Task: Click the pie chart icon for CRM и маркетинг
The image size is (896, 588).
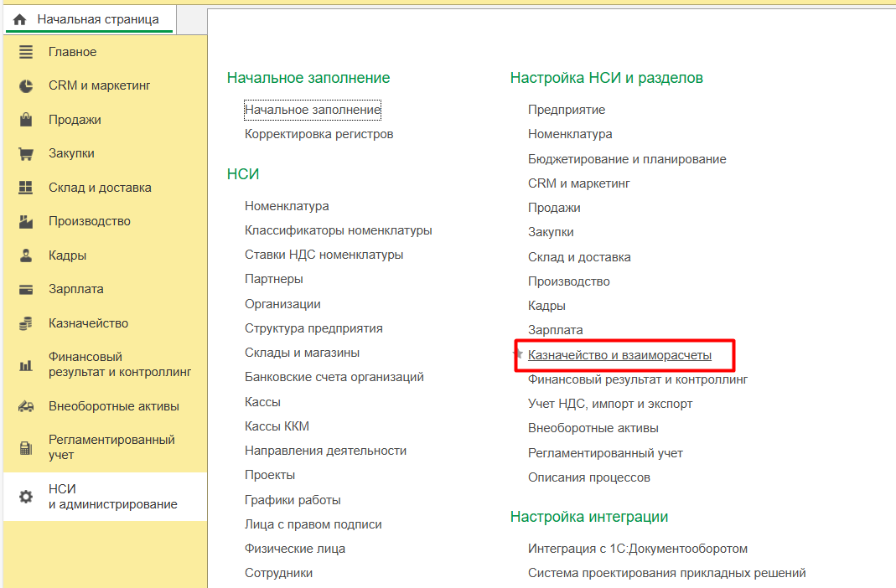Action: click(26, 86)
